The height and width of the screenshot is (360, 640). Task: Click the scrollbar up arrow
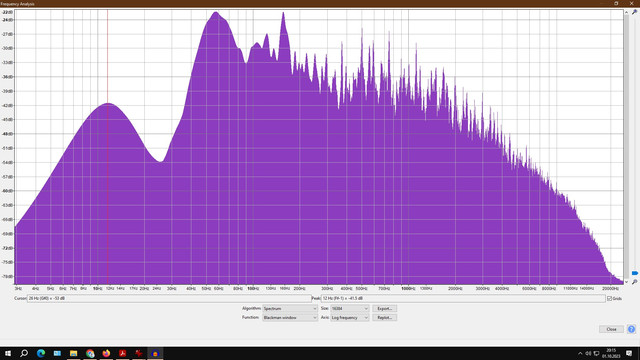(626, 12)
